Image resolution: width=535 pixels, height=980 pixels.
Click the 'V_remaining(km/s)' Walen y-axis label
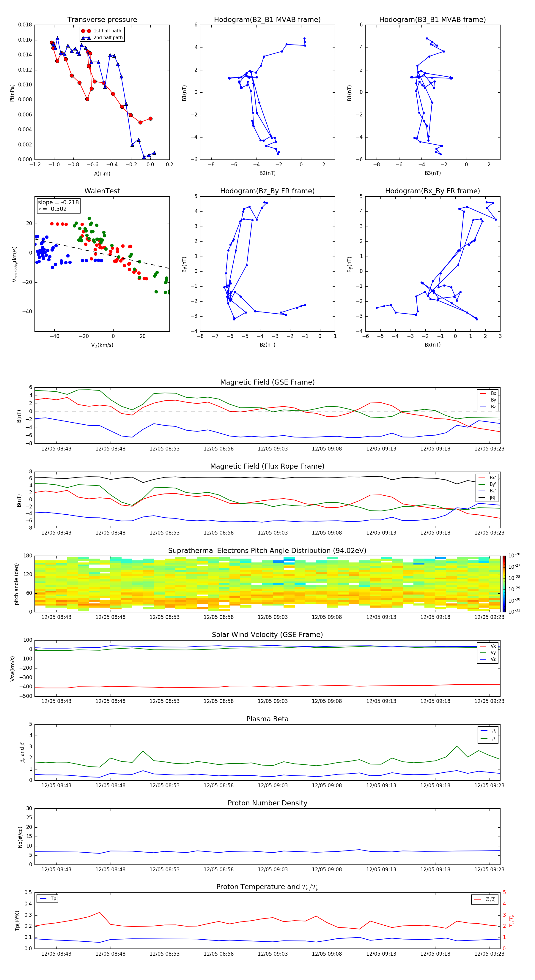(15, 264)
